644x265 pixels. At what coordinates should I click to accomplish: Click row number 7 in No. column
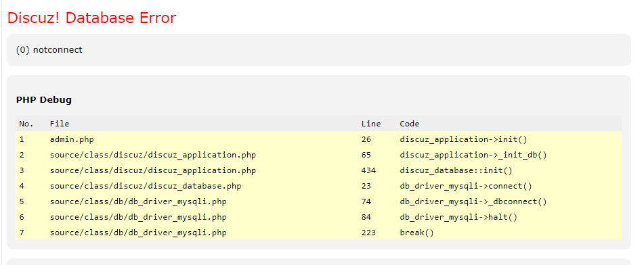coord(22,233)
